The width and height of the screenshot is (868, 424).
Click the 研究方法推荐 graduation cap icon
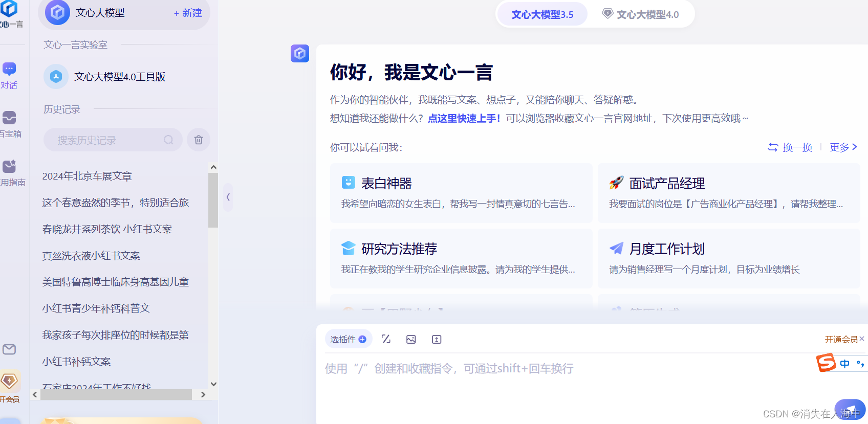tap(349, 248)
